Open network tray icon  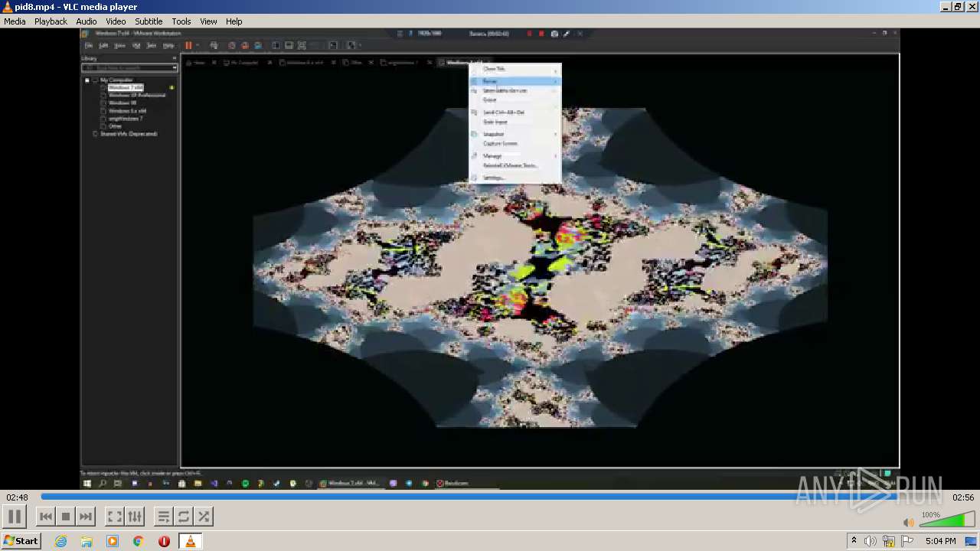pyautogui.click(x=889, y=541)
